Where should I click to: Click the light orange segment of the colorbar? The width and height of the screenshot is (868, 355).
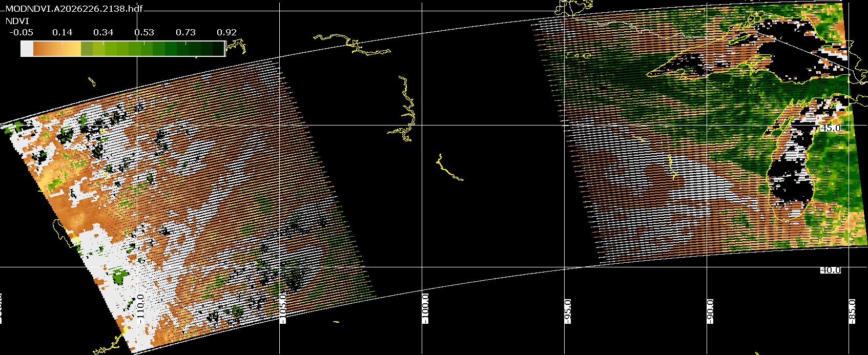point(75,49)
